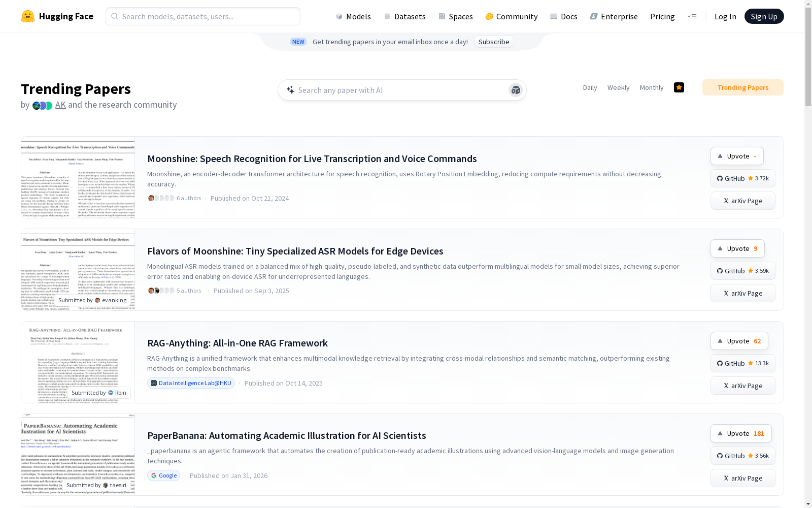The height and width of the screenshot is (508, 812).
Task: Open GitHub repo for RAG-Anything paper
Action: (x=742, y=363)
